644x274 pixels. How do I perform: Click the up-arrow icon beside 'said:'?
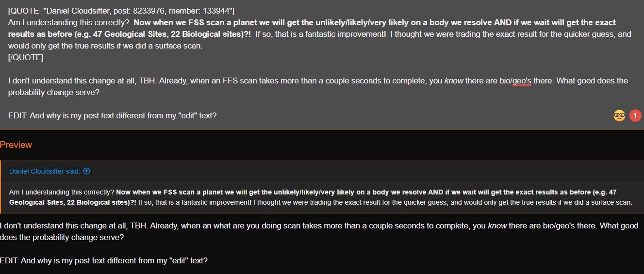click(x=86, y=171)
